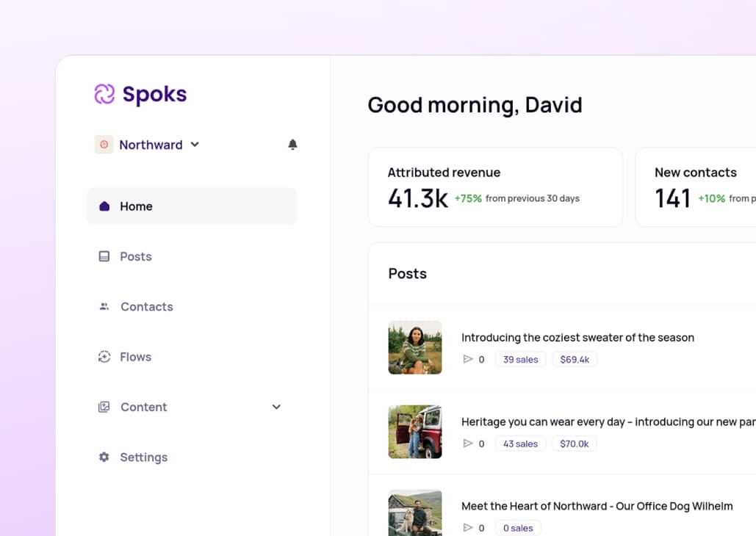Collapse the Posts card section

(x=407, y=273)
